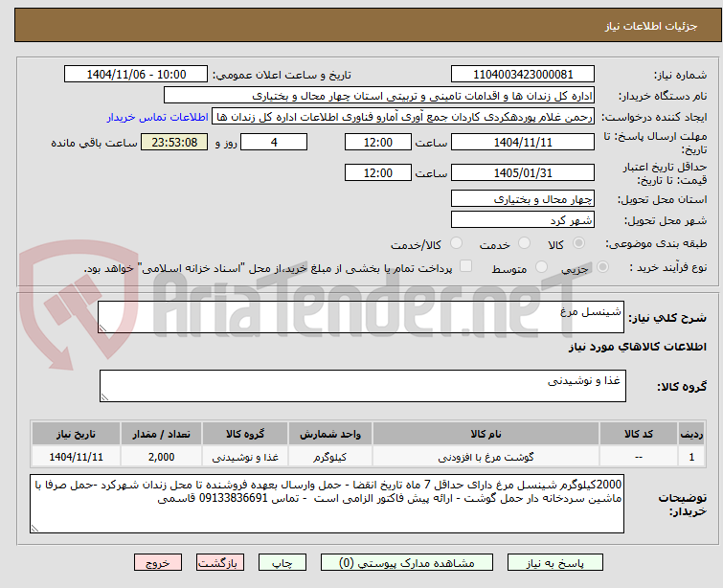Click the validity time field next to 1405/01/31
This screenshot has width=723, height=588.
pos(378,172)
